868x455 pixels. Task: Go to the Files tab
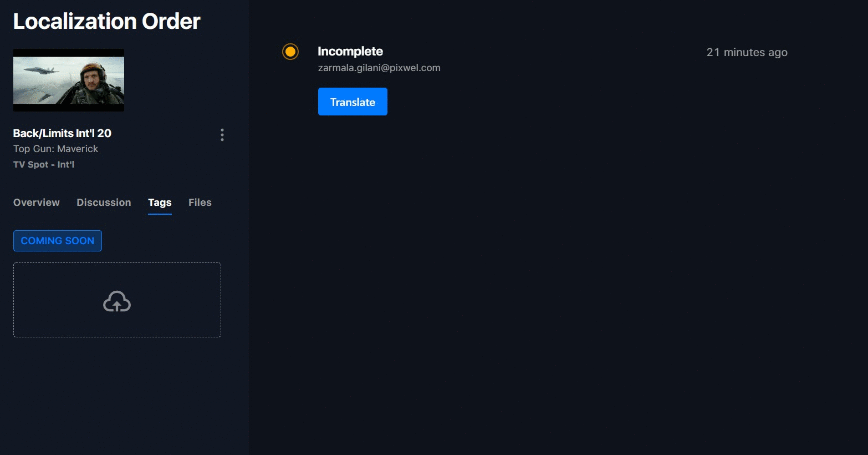click(x=200, y=203)
